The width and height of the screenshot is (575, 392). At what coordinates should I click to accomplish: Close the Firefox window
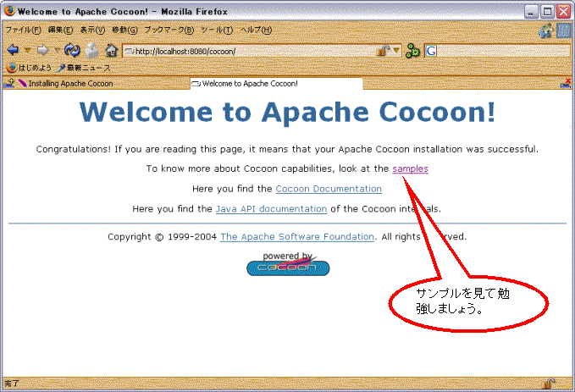[x=564, y=12]
